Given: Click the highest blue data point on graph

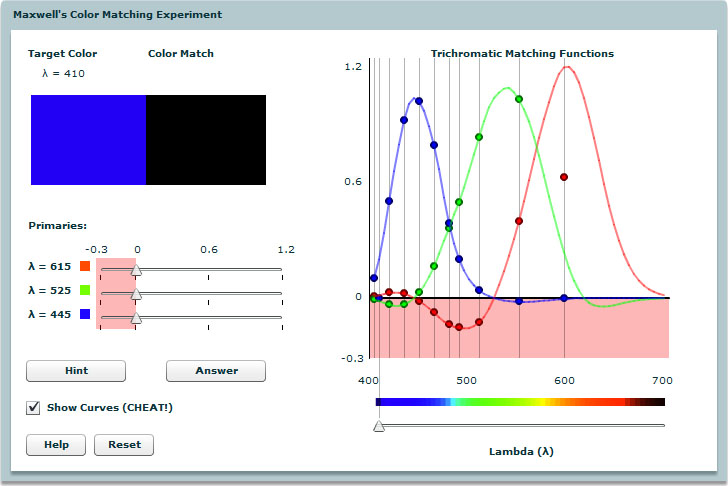Looking at the screenshot, I should pos(419,101).
